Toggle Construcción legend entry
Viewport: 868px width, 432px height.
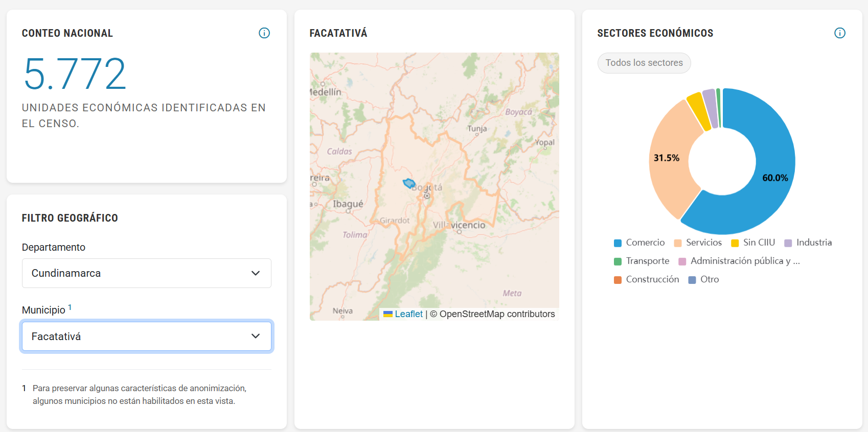click(647, 280)
